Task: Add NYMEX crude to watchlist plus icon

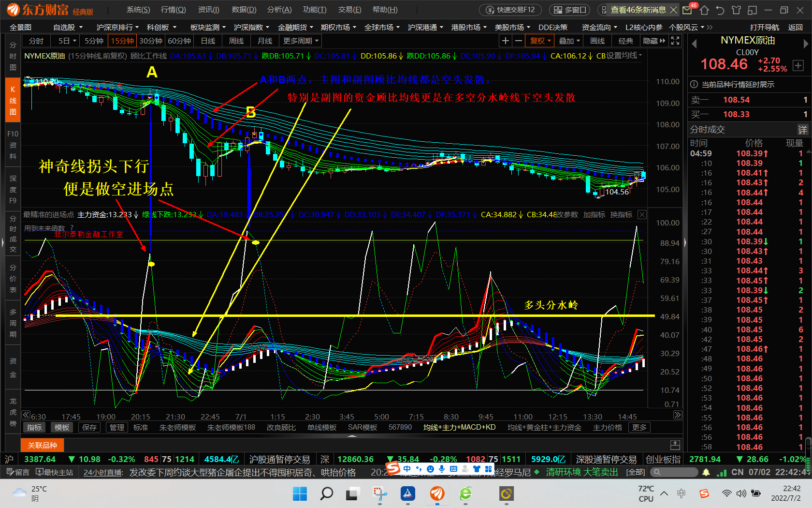Action: pos(798,66)
